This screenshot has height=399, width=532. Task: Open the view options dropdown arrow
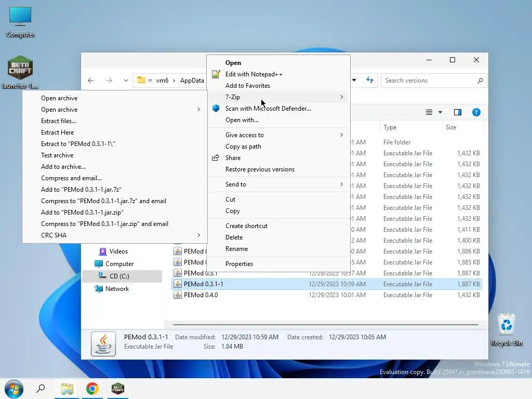441,112
